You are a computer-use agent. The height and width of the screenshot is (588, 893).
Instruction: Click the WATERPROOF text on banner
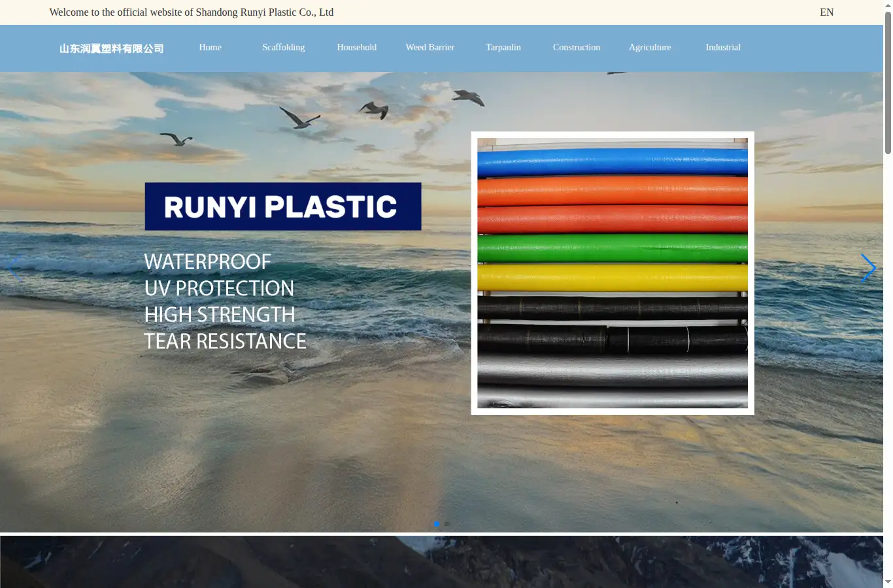(207, 262)
